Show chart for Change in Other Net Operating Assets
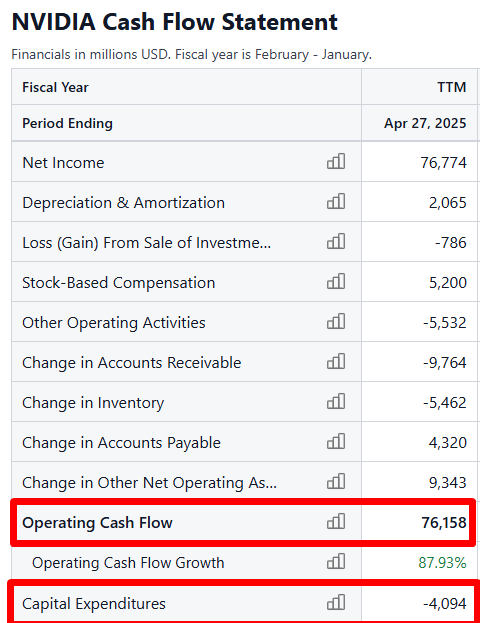The width and height of the screenshot is (480, 623). pos(336,482)
